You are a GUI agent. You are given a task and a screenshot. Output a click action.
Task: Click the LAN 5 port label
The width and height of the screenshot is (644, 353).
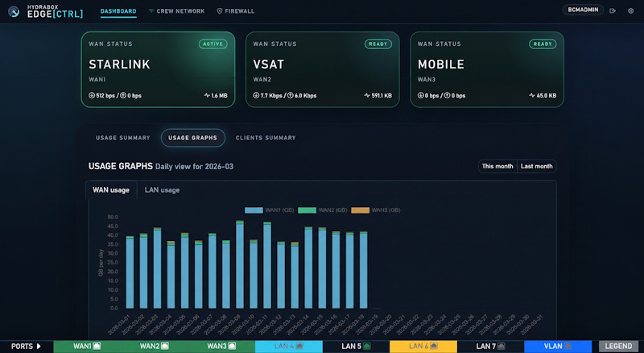[351, 347]
